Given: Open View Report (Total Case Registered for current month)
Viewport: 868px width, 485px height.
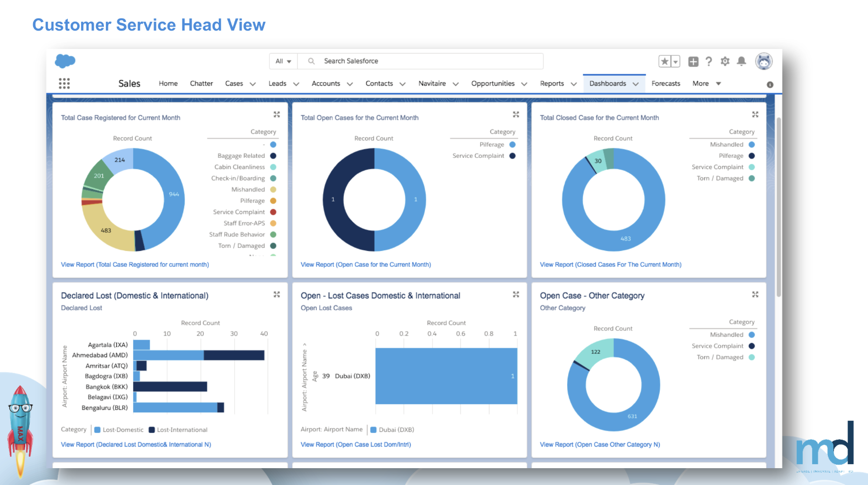Looking at the screenshot, I should tap(135, 265).
